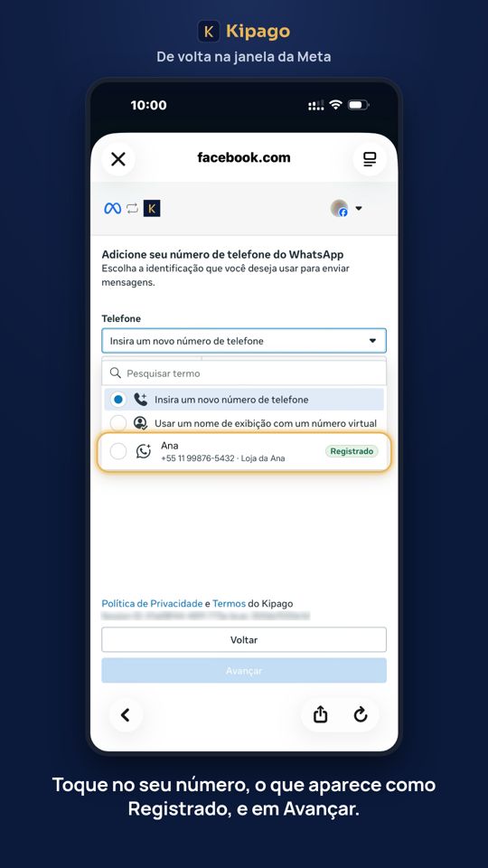Click the Avançar button

coord(244,670)
